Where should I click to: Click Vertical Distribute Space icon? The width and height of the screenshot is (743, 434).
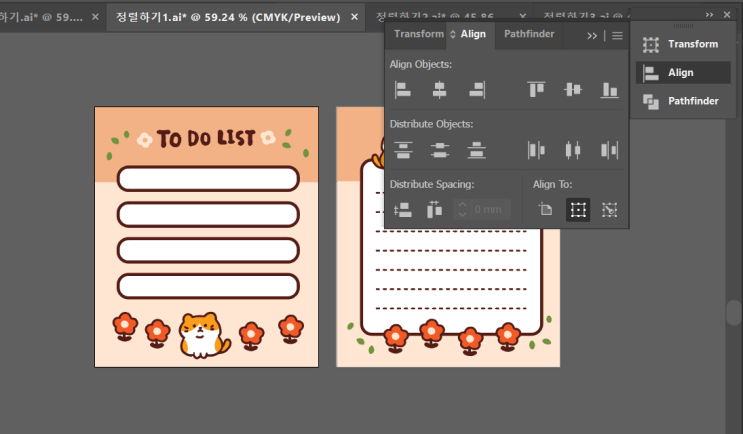pyautogui.click(x=403, y=209)
